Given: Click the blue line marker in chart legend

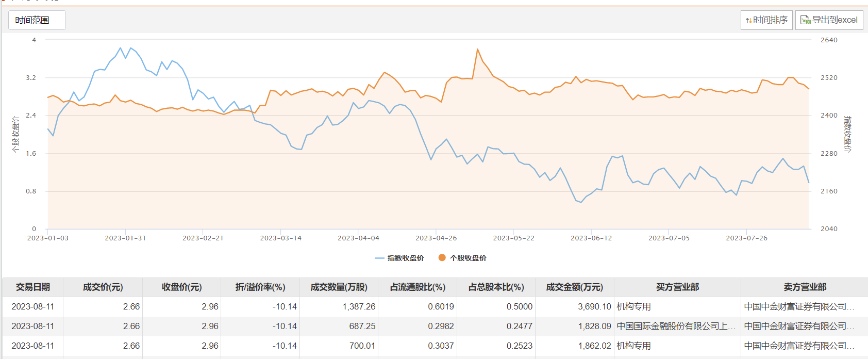Looking at the screenshot, I should coord(379,258).
